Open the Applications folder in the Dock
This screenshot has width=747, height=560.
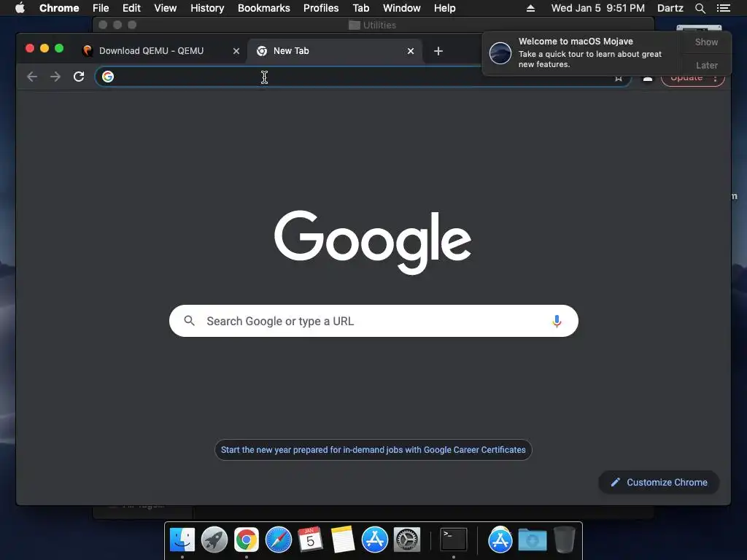[500, 540]
